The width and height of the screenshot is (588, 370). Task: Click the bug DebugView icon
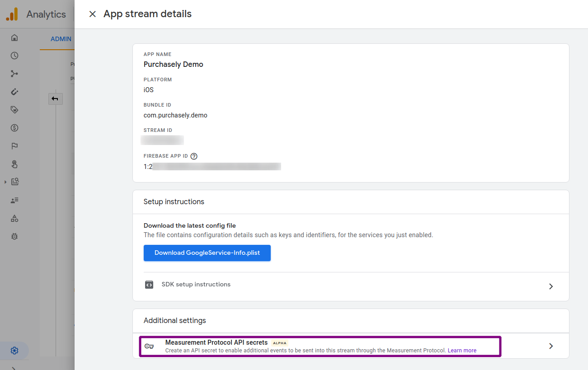click(14, 236)
